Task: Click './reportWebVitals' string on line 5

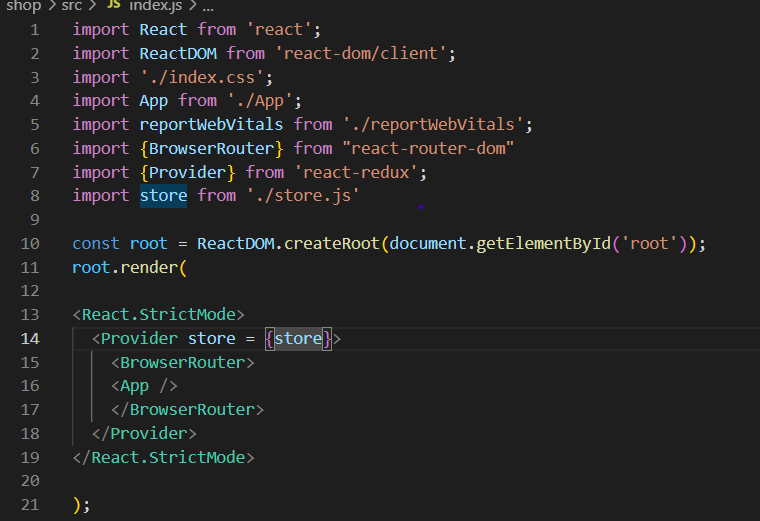Action: point(433,125)
